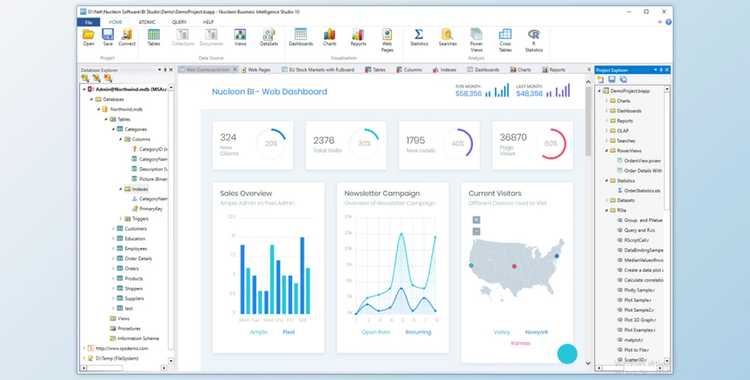
Task: Zoom in on the Current Visitors map
Action: (x=476, y=220)
